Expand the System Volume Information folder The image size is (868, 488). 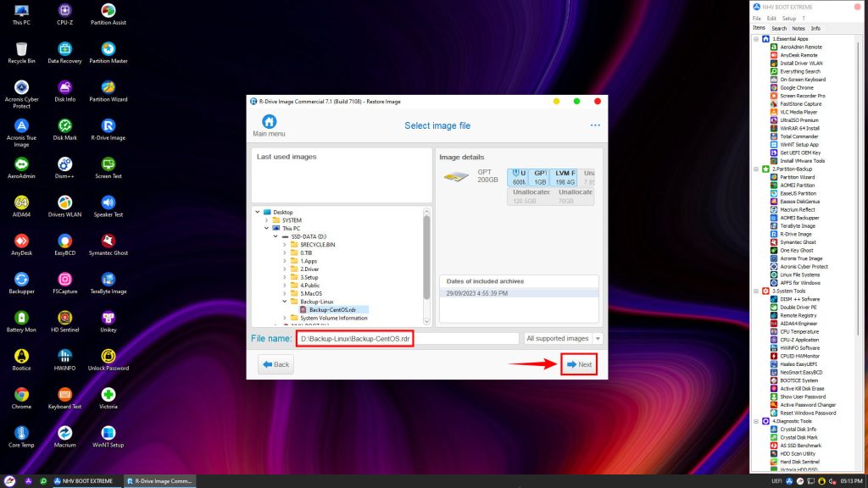point(285,319)
